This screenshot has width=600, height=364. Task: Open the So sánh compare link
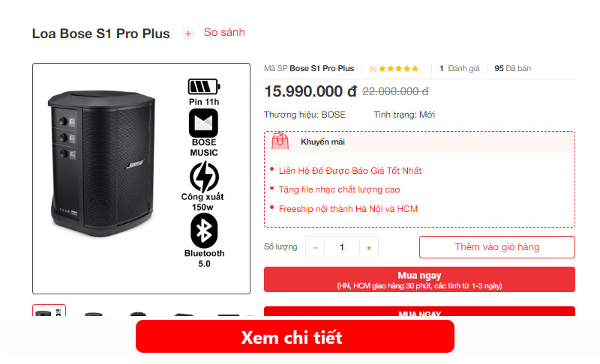point(224,32)
